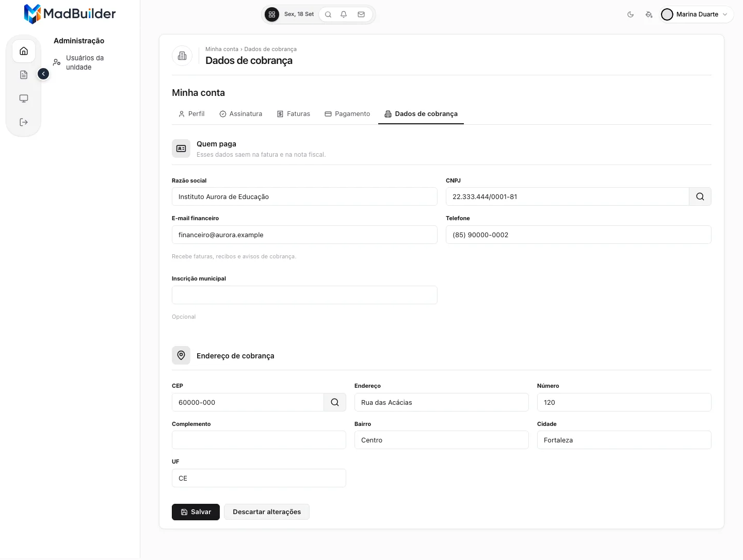Screen dimensions: 743x560
Task: Save the billing data with Salvar
Action: click(x=196, y=512)
